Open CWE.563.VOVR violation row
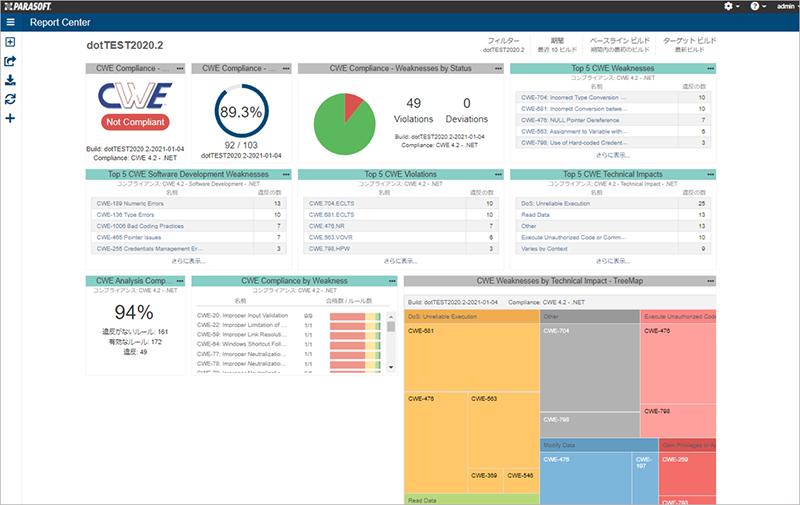800x505 pixels. tap(401, 237)
